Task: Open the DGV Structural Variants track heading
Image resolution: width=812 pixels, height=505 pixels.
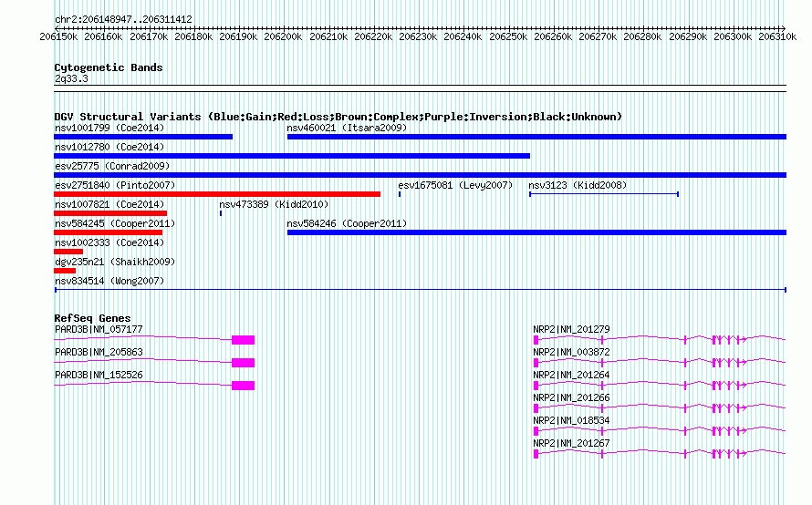Action: coord(338,117)
